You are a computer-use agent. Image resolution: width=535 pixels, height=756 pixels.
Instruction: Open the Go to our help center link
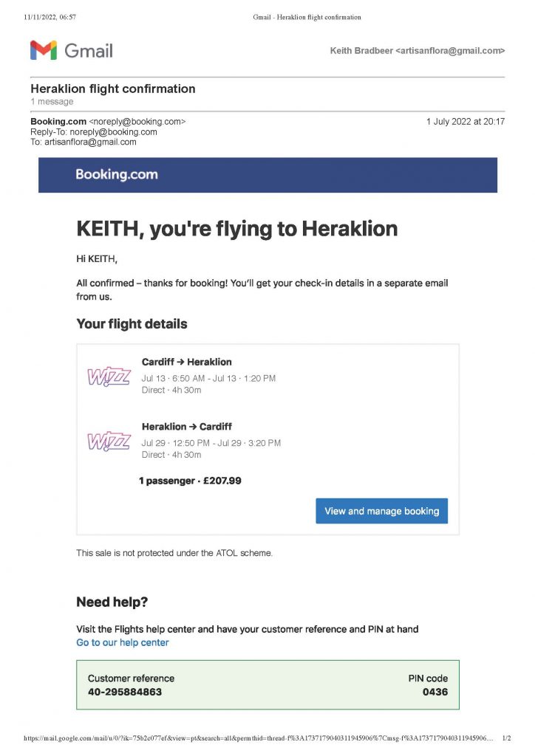pyautogui.click(x=123, y=642)
